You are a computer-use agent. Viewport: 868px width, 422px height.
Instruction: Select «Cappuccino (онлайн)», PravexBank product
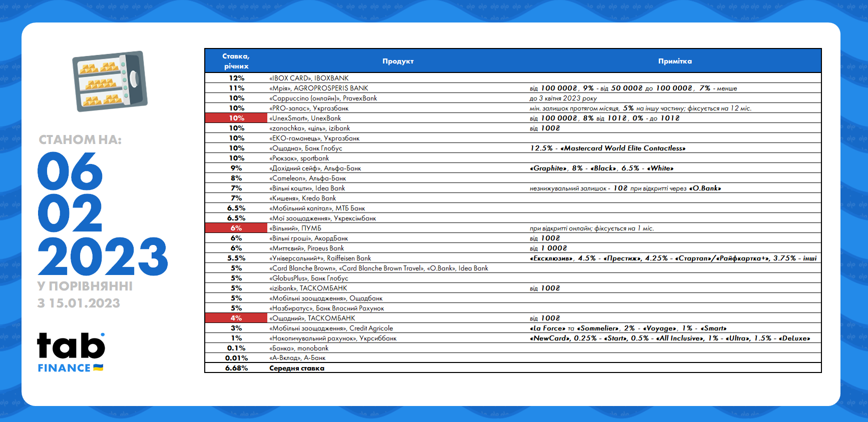tap(323, 98)
